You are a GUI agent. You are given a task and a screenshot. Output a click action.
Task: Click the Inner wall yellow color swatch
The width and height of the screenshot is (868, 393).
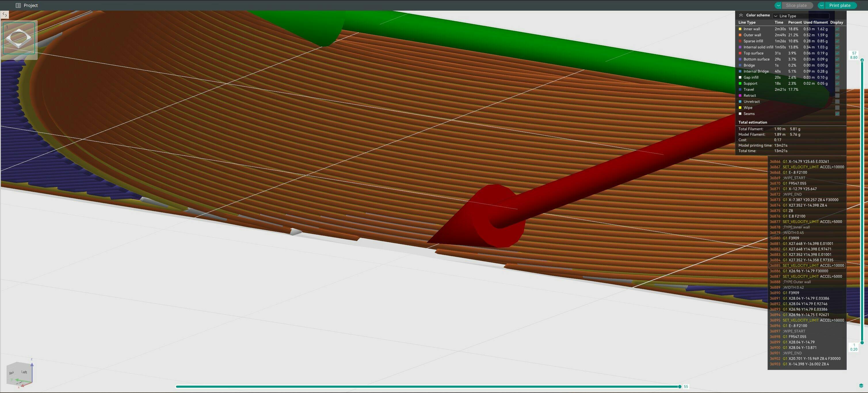pos(740,29)
